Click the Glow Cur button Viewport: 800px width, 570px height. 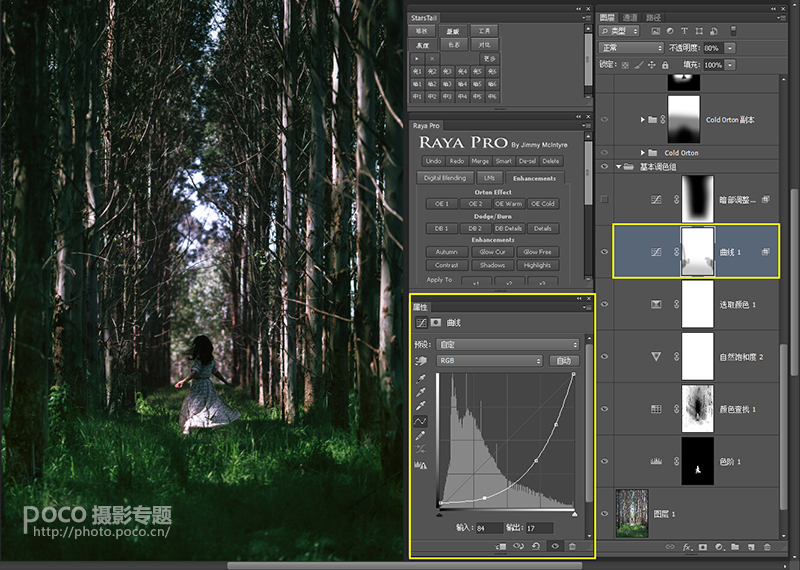pos(492,252)
